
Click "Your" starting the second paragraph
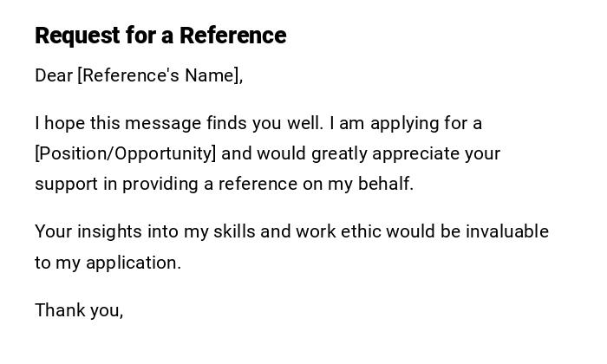(53, 231)
